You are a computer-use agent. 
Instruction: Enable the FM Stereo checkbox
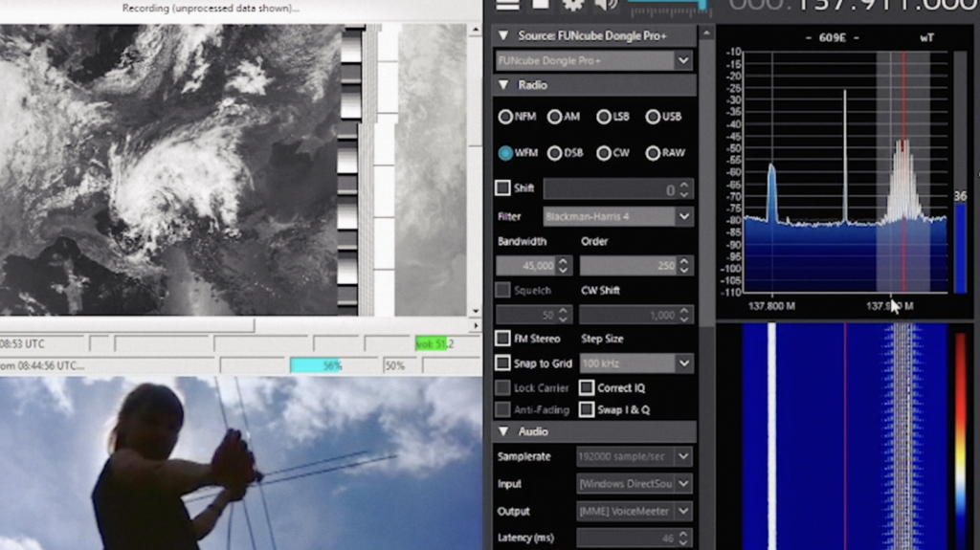click(x=502, y=338)
